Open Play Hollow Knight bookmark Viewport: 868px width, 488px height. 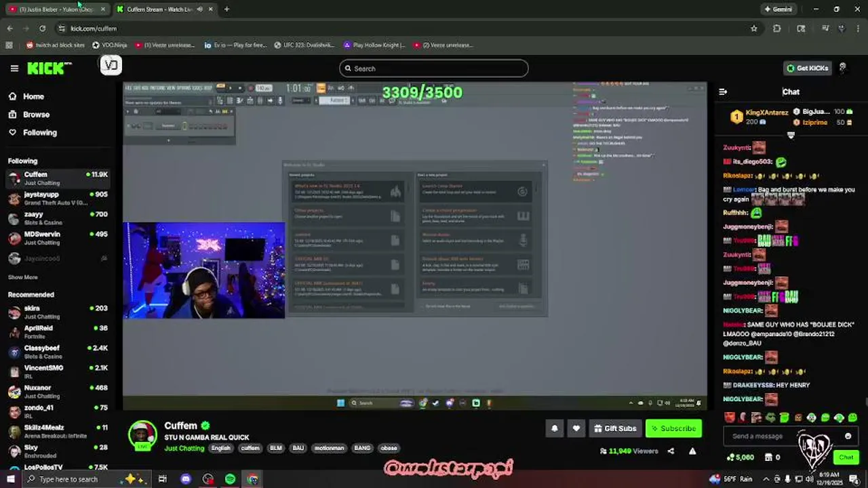374,45
